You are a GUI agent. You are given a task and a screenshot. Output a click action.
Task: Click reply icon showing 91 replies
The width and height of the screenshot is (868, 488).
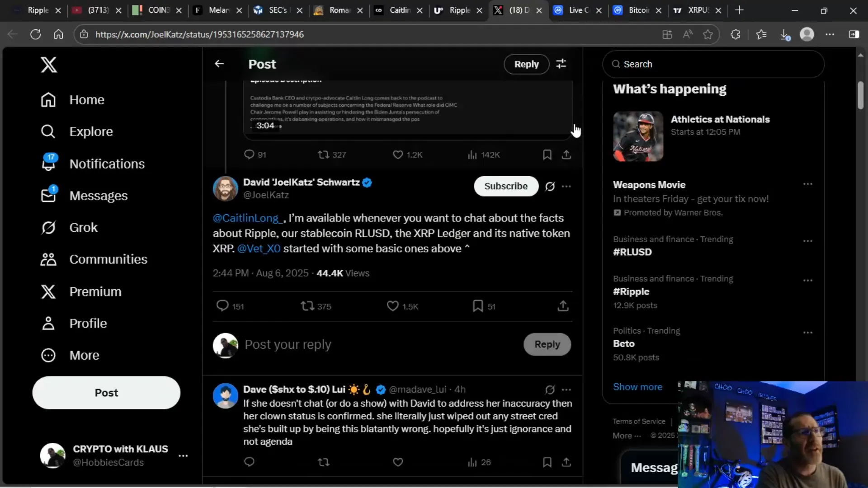[255, 155]
